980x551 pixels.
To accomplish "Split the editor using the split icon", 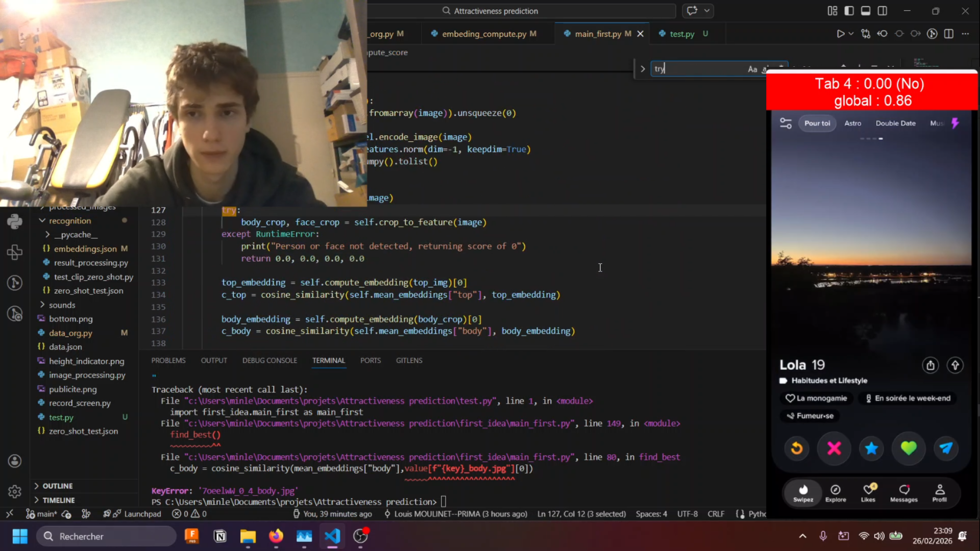I will pyautogui.click(x=949, y=34).
